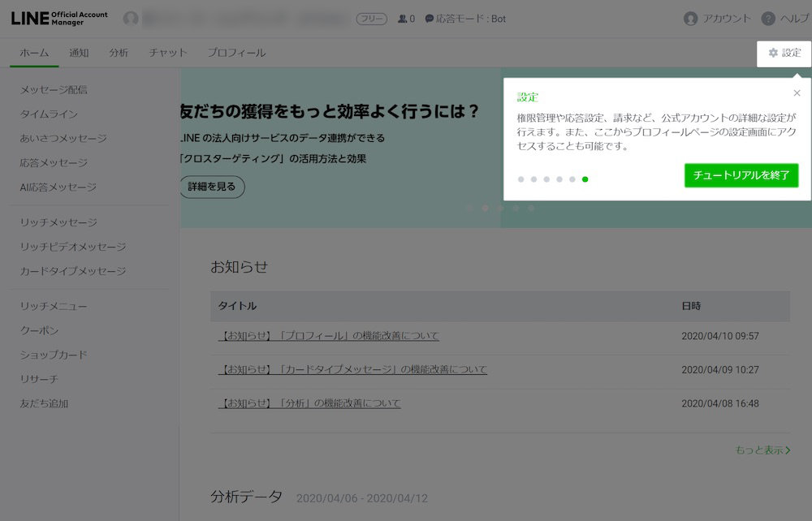Switch to the ホーム tab
The height and width of the screenshot is (521, 812).
(34, 53)
